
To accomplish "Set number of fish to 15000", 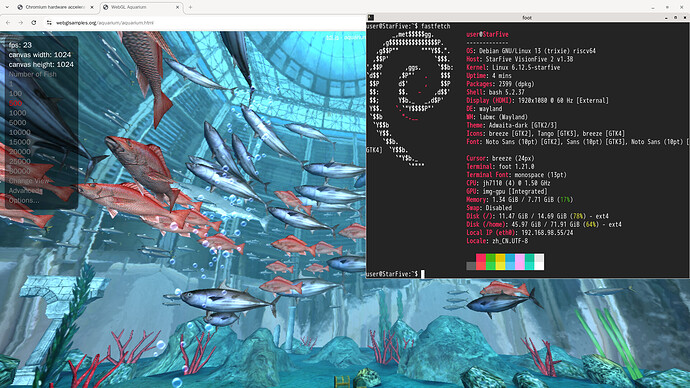I will (20, 142).
